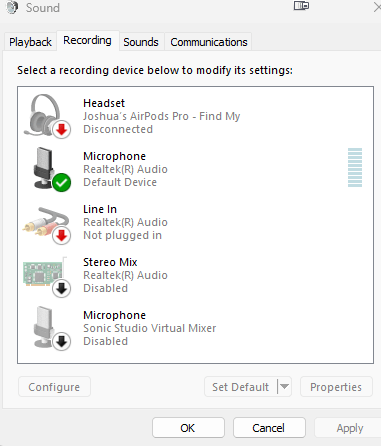Click the Sound speaker icon in title bar

12,7
